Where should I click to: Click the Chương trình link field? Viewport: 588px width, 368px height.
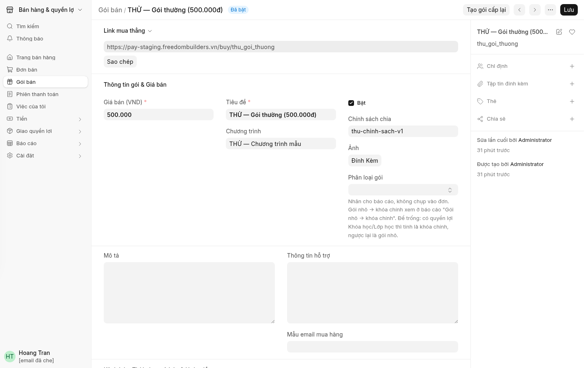281,144
